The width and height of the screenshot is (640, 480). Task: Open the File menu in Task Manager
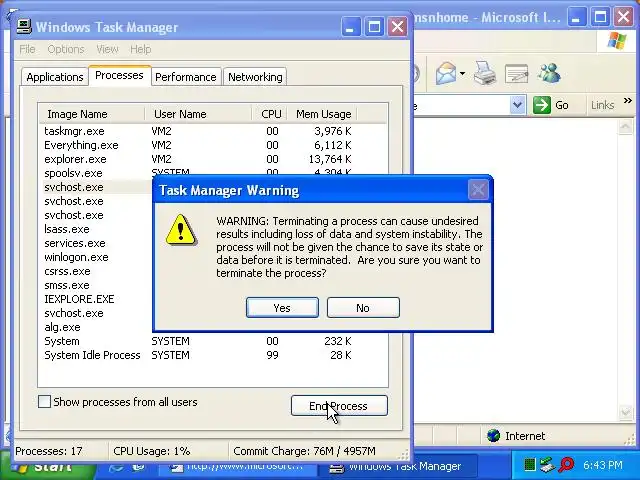click(27, 49)
